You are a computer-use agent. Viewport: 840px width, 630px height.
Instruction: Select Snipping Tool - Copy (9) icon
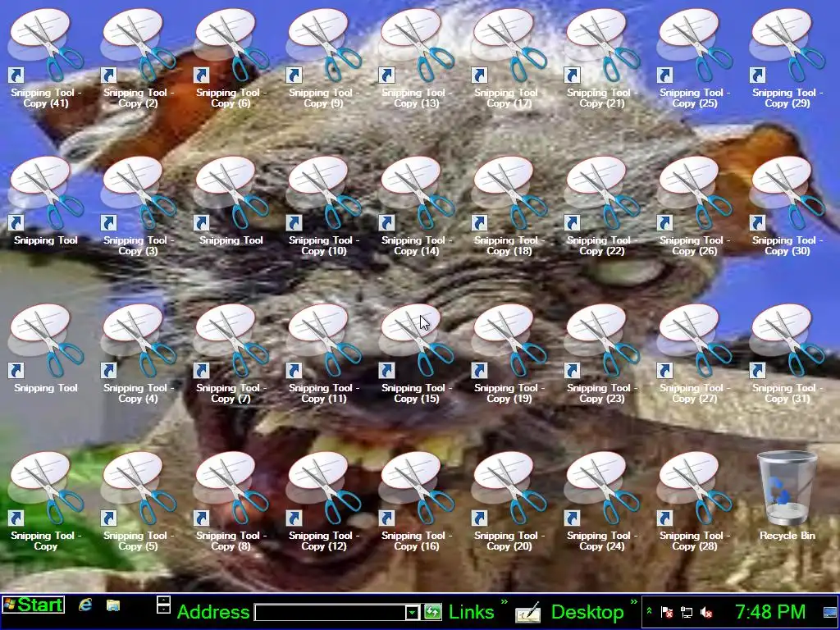click(323, 58)
